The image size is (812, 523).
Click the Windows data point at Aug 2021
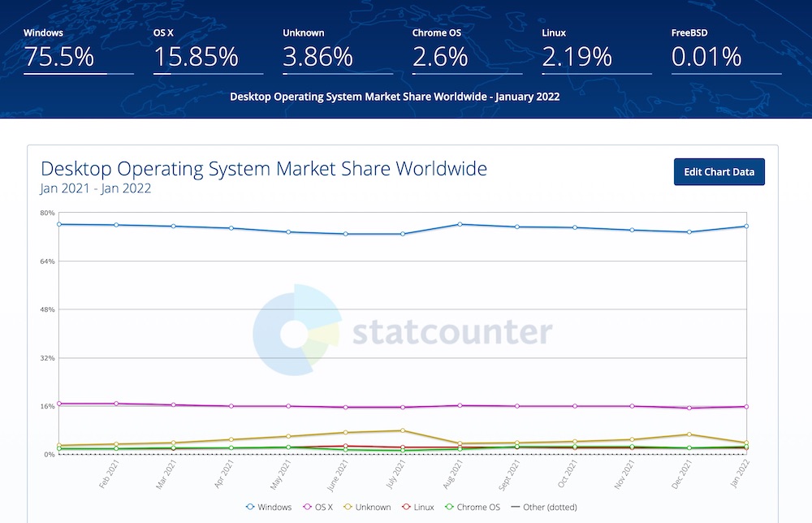[x=460, y=224]
